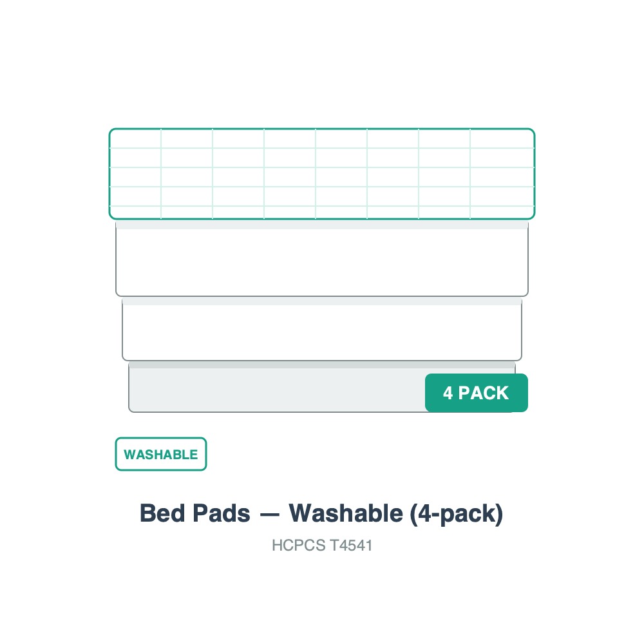The height and width of the screenshot is (644, 644).
Task: Click the word "Washable" in the product title
Action: 346,513
